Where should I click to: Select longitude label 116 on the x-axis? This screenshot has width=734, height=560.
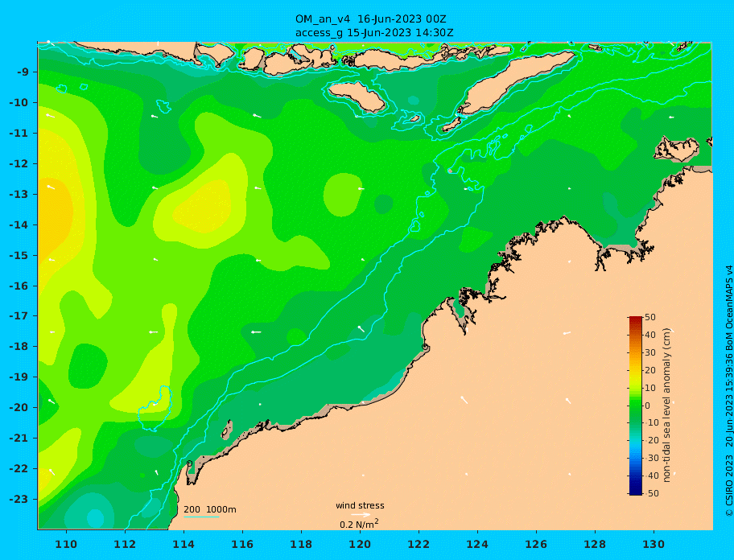click(x=242, y=544)
